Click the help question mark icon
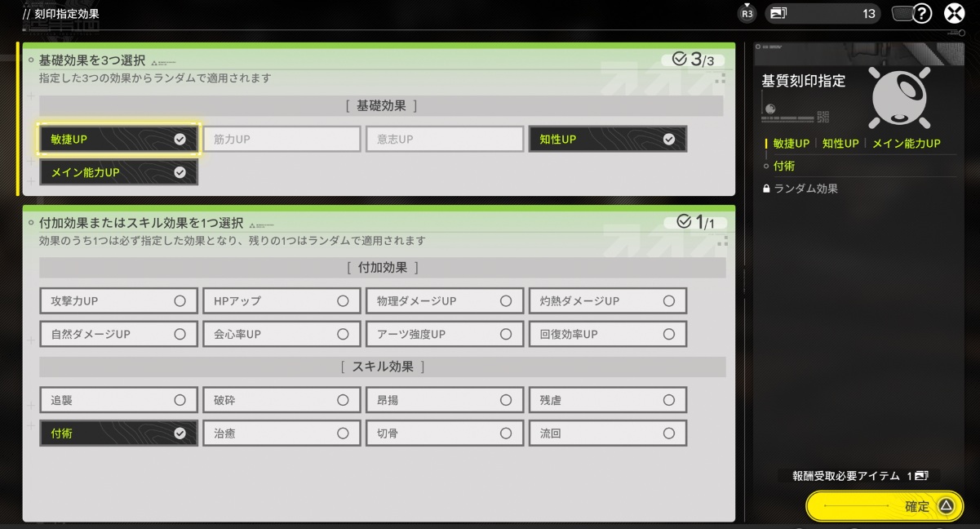Screen dimensions: 980x529 click(x=922, y=14)
